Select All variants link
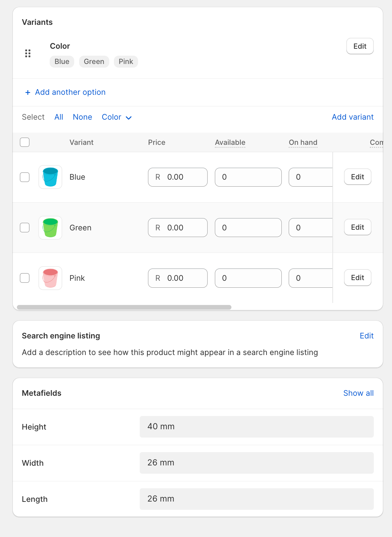The image size is (392, 537). point(59,117)
